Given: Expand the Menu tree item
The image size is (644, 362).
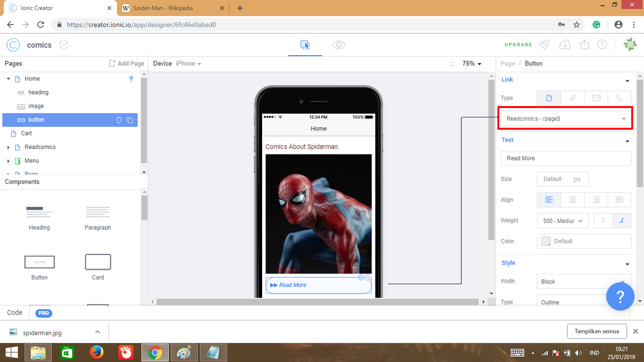Looking at the screenshot, I should coord(9,161).
